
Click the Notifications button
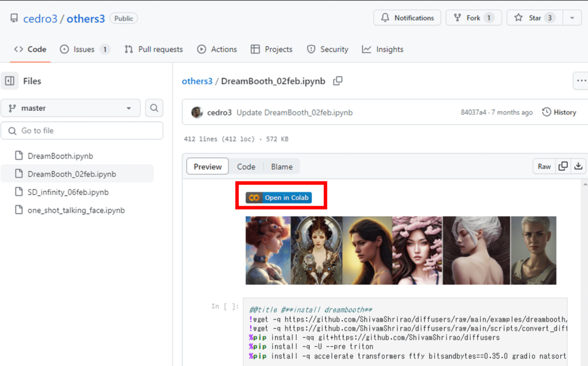407,18
